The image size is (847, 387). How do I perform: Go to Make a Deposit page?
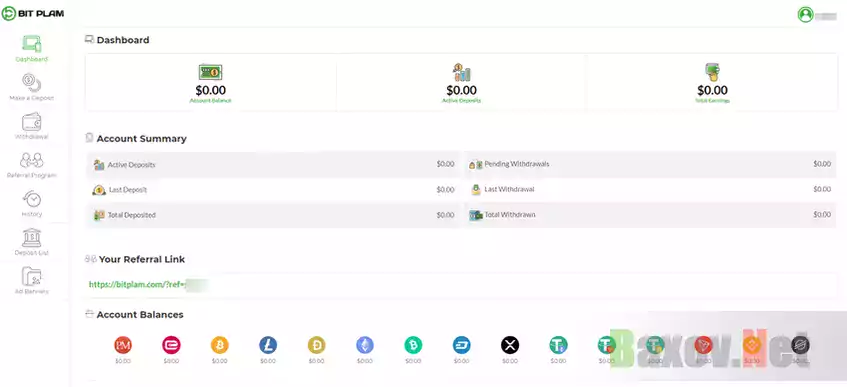click(31, 83)
